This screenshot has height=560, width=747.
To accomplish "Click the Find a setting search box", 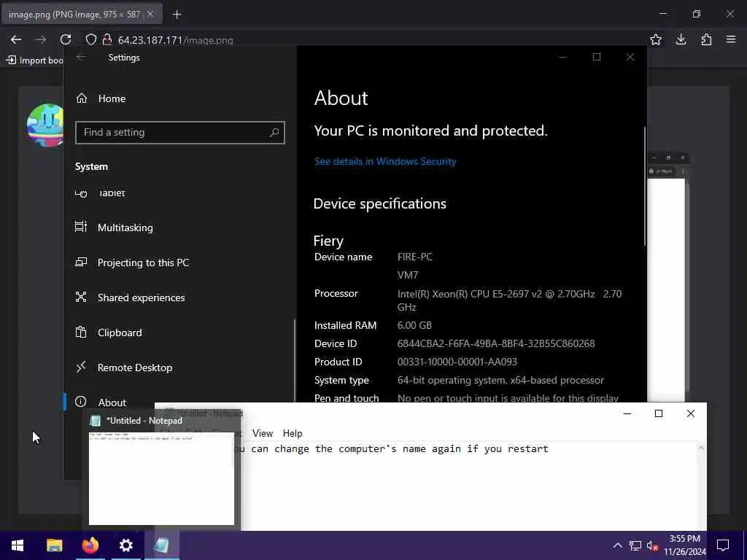I will coord(179,133).
